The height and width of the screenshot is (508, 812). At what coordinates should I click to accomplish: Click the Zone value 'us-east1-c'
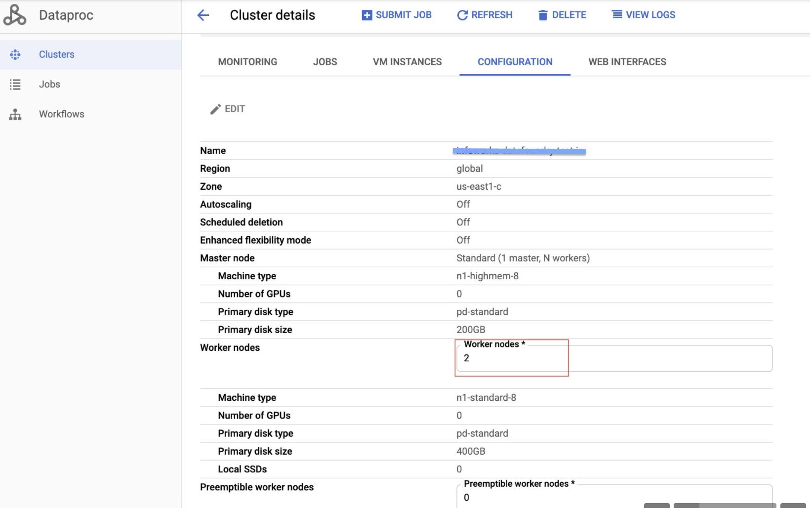point(479,186)
